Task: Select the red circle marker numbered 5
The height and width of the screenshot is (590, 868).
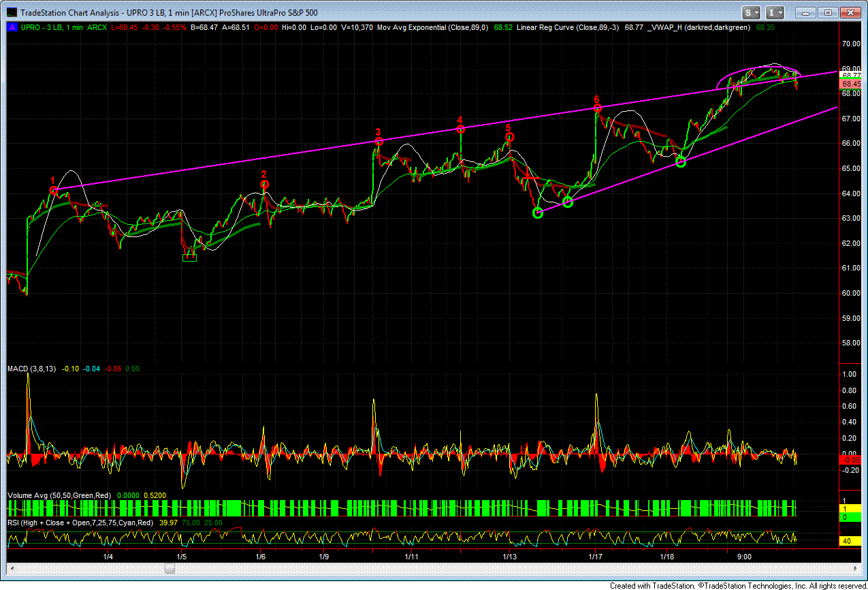Action: [509, 137]
